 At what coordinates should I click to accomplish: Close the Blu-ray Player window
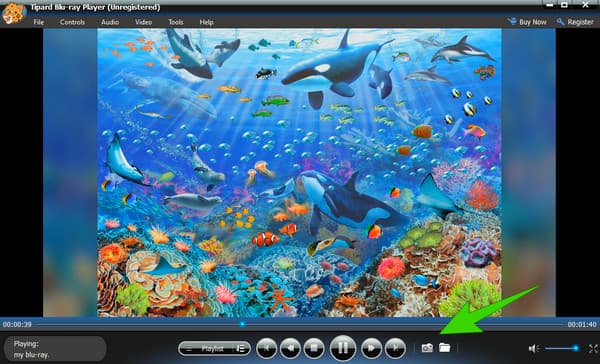pyautogui.click(x=585, y=5)
